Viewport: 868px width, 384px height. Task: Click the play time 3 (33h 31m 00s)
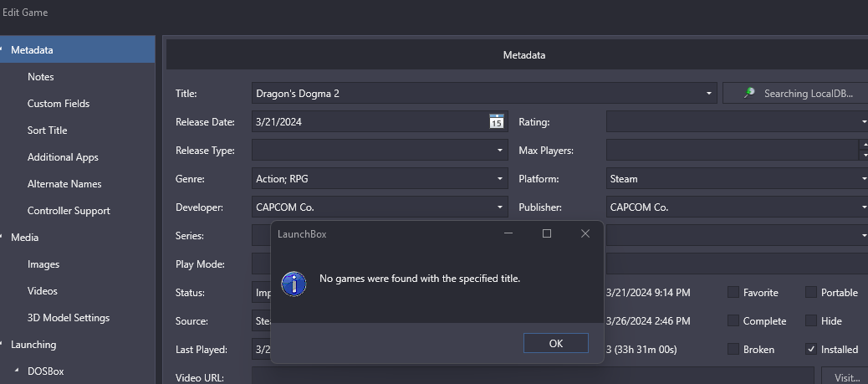point(641,350)
